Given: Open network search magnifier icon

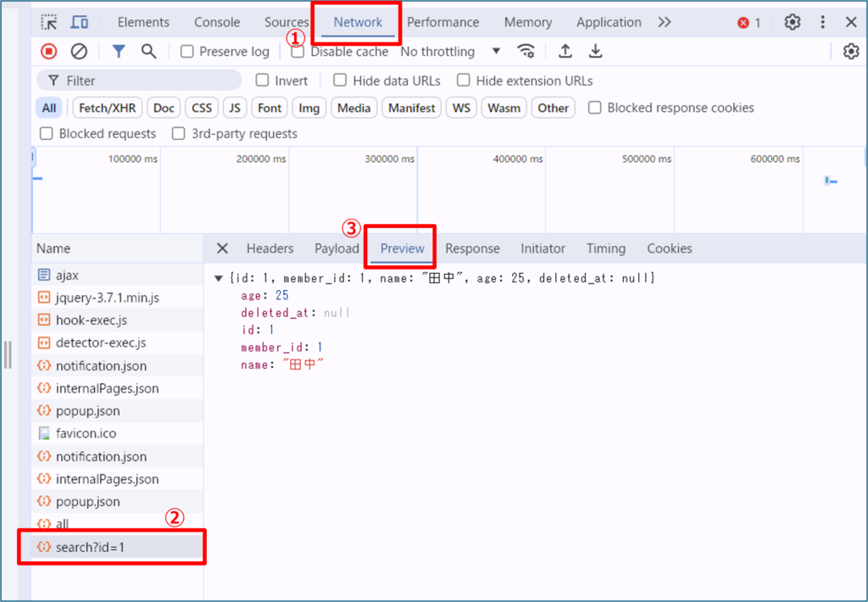Looking at the screenshot, I should pyautogui.click(x=148, y=52).
